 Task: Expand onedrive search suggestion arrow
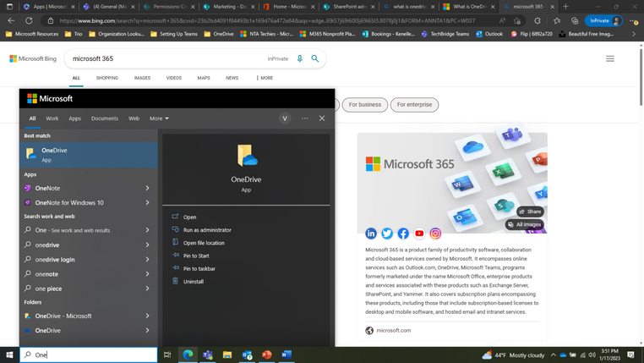click(x=147, y=245)
